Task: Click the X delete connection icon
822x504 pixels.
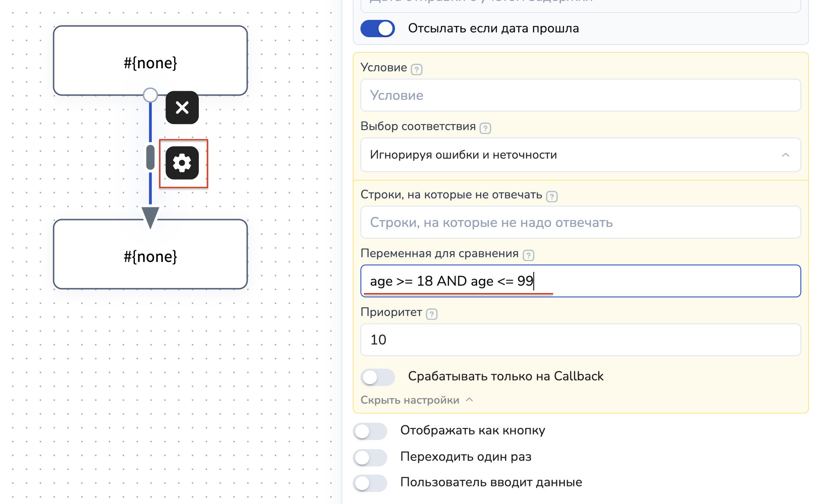Action: click(182, 108)
